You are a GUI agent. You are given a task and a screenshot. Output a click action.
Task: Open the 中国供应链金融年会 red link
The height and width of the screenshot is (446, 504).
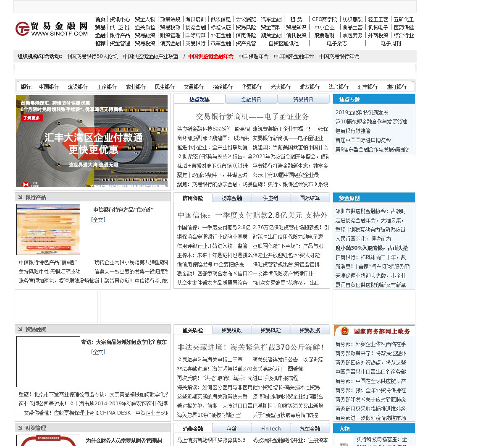[x=211, y=56]
